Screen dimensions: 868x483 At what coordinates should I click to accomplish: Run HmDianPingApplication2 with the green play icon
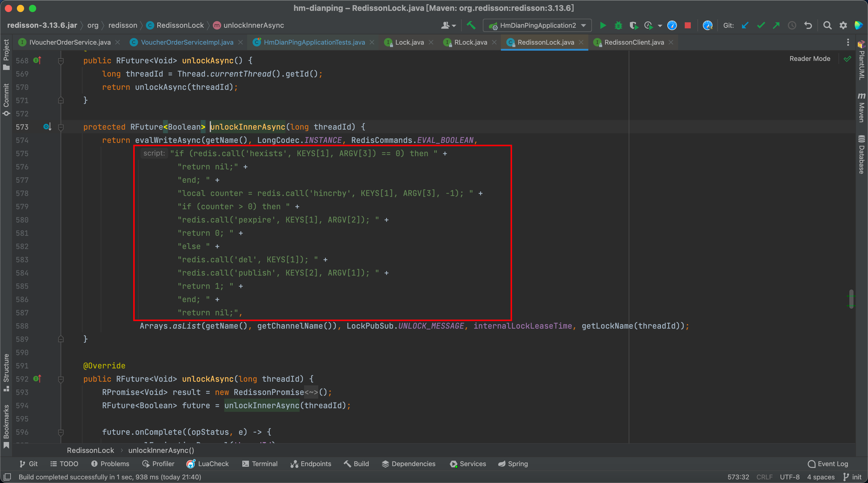pyautogui.click(x=603, y=25)
